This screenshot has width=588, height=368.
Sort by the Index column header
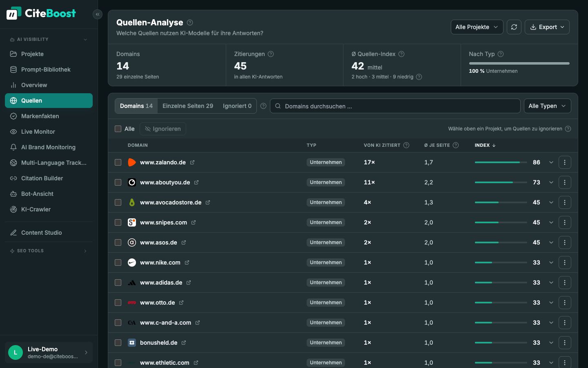485,145
